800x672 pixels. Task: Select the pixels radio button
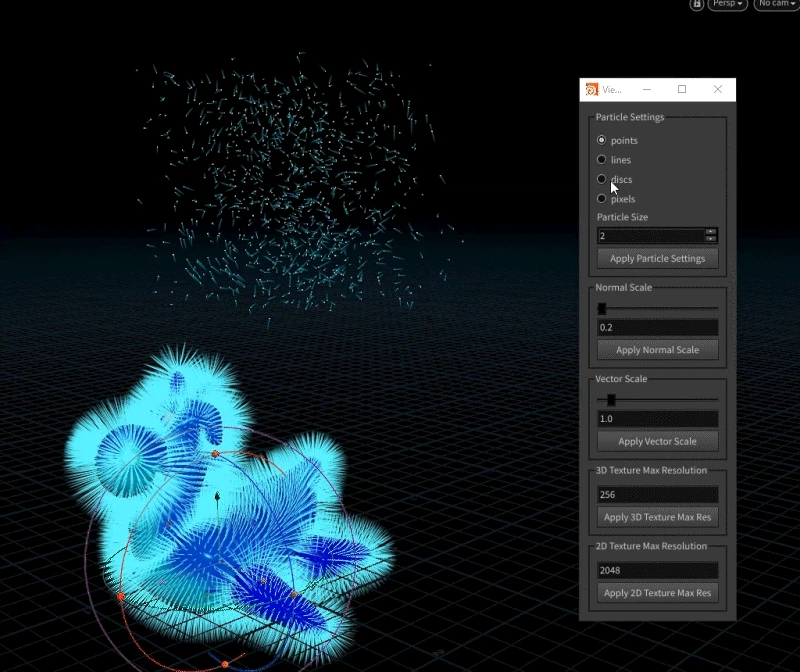click(x=602, y=198)
